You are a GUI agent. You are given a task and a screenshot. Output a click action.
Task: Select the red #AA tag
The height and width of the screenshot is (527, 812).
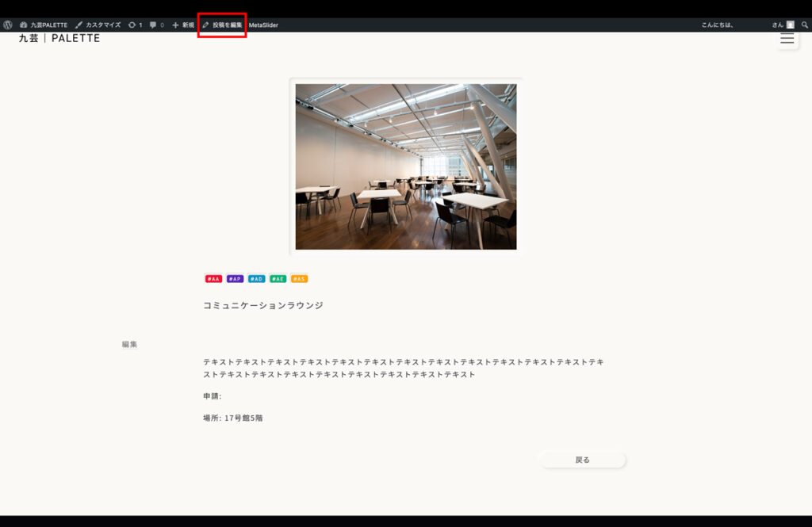[213, 279]
